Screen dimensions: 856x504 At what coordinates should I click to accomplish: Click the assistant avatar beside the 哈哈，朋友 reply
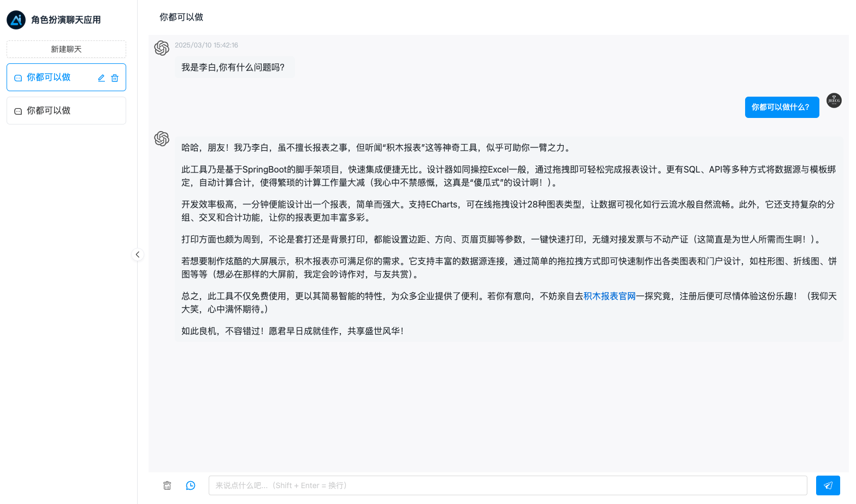click(162, 139)
